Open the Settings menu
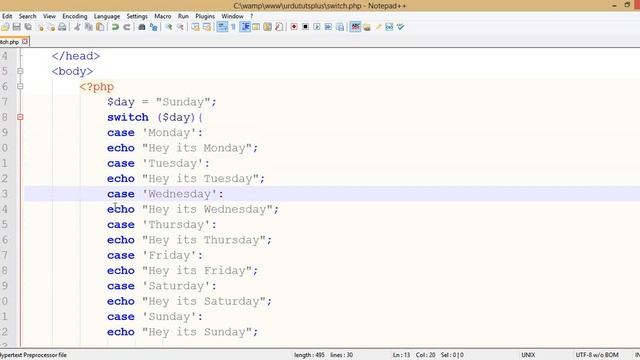 coord(137,16)
